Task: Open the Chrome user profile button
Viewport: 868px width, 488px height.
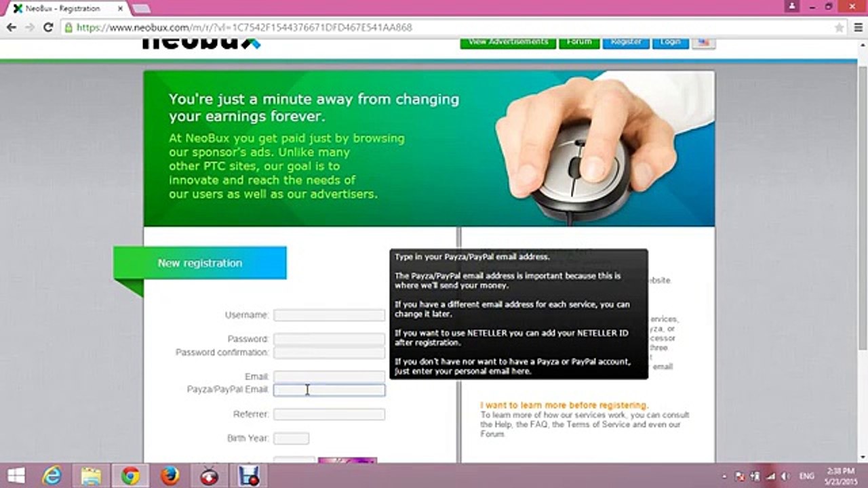Action: (791, 6)
